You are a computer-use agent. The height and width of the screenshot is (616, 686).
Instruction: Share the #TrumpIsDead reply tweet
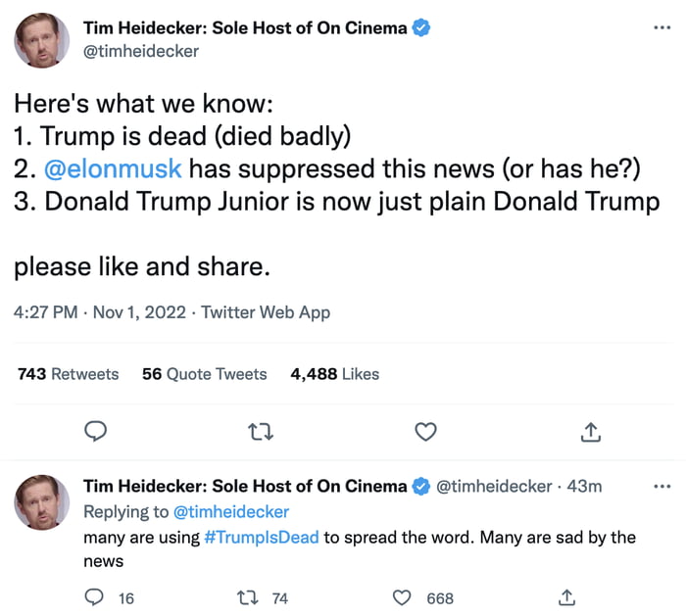[x=566, y=597]
